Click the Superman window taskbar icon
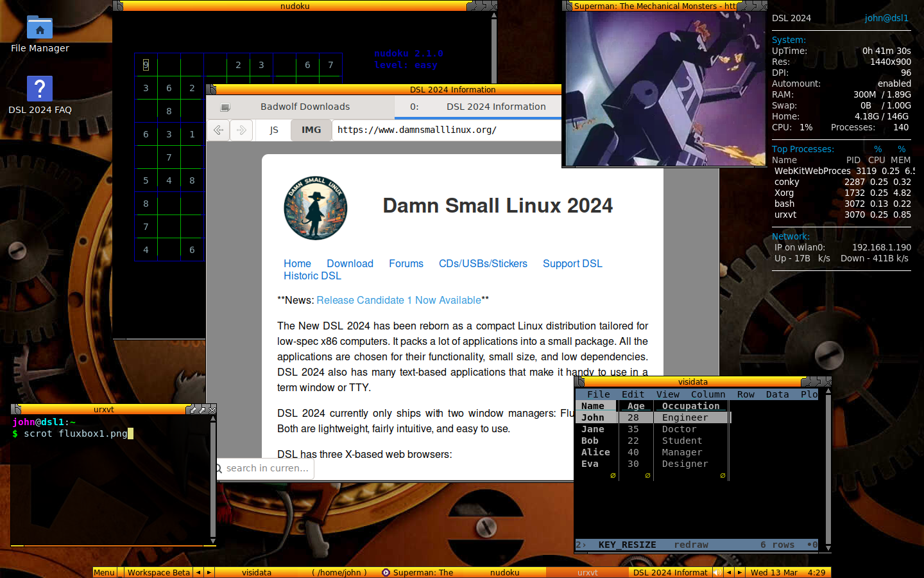The image size is (924, 578). 386,572
